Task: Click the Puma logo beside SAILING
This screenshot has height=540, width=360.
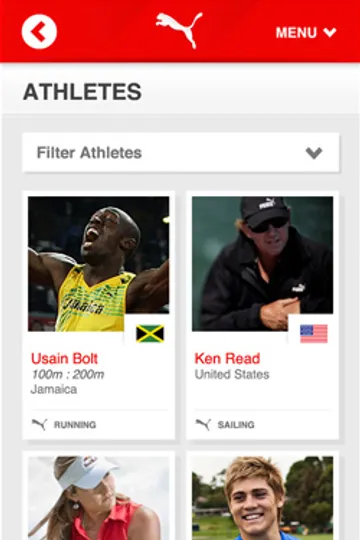Action: [203, 424]
